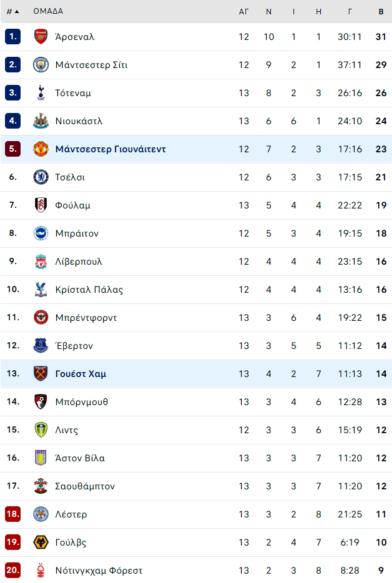The image size is (392, 583).
Task: Click the Manchester City club crest
Action: [x=41, y=65]
